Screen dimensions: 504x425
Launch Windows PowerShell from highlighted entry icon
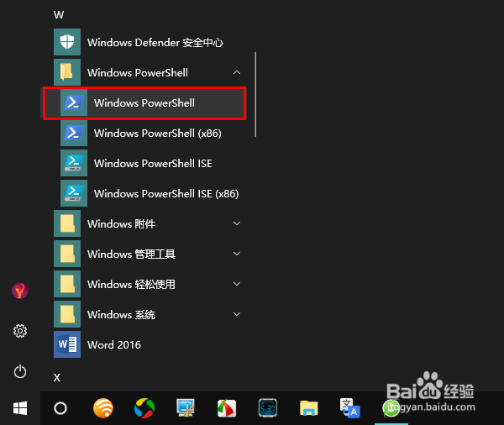[74, 102]
